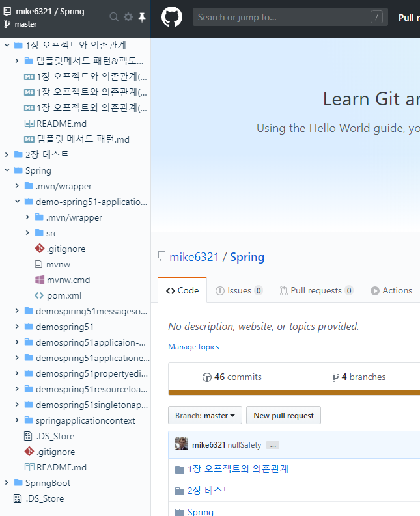This screenshot has width=420, height=516.
Task: Open README.md in the 1장 folder
Action: [x=61, y=124]
